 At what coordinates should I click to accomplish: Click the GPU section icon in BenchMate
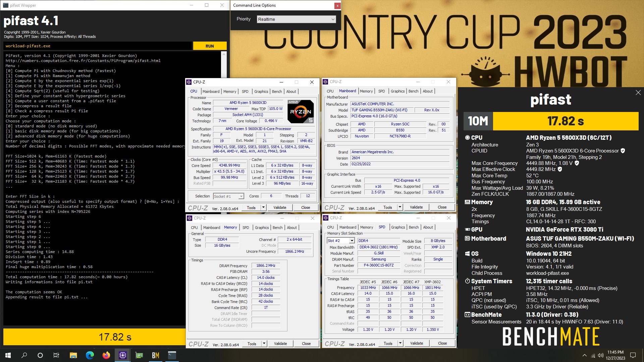click(x=467, y=230)
